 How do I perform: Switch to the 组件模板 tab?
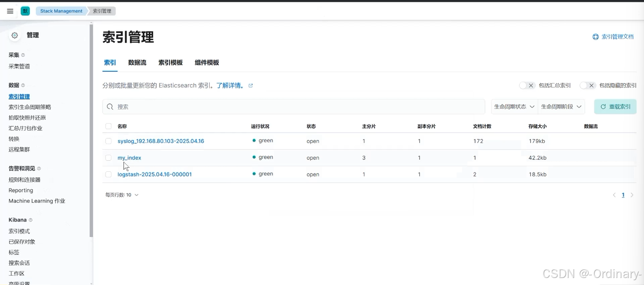(x=207, y=63)
